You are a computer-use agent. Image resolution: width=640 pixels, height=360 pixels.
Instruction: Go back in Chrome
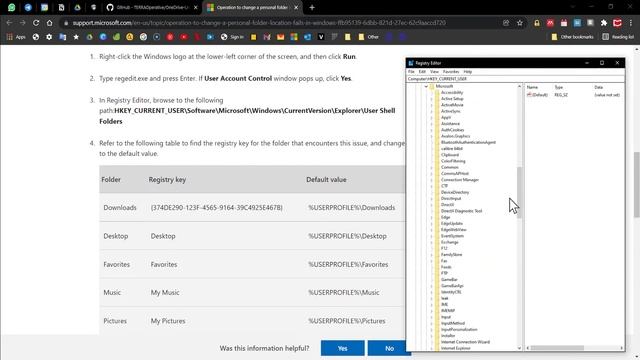9,23
